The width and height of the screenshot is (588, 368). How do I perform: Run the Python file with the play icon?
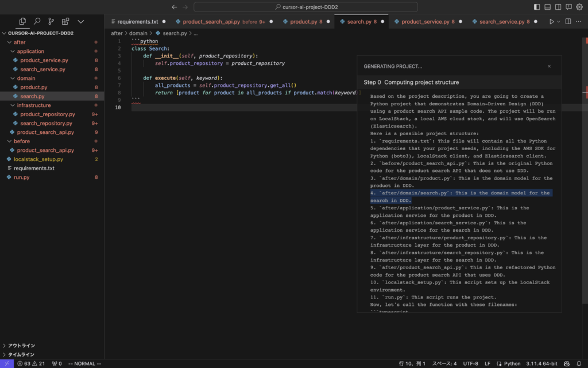552,21
